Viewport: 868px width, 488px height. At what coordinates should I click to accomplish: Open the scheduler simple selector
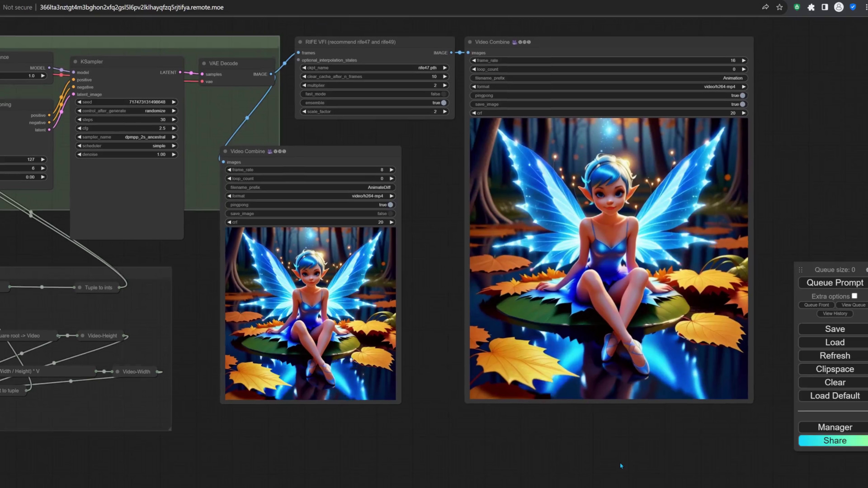126,146
